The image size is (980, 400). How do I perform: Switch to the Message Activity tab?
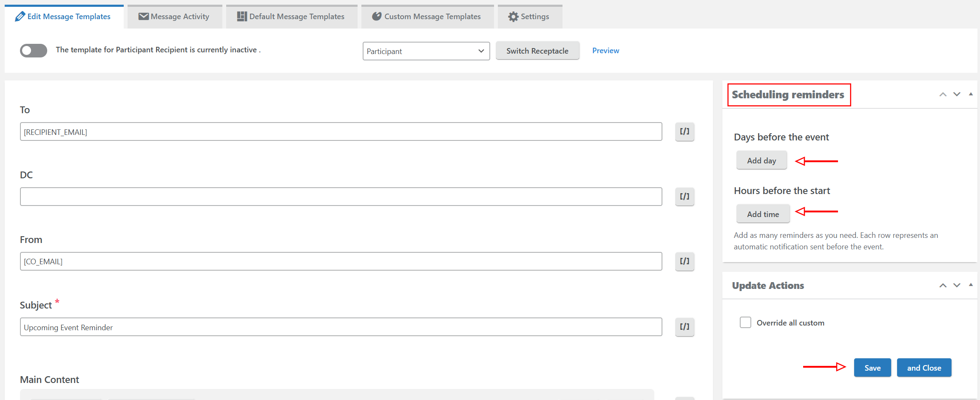point(174,16)
